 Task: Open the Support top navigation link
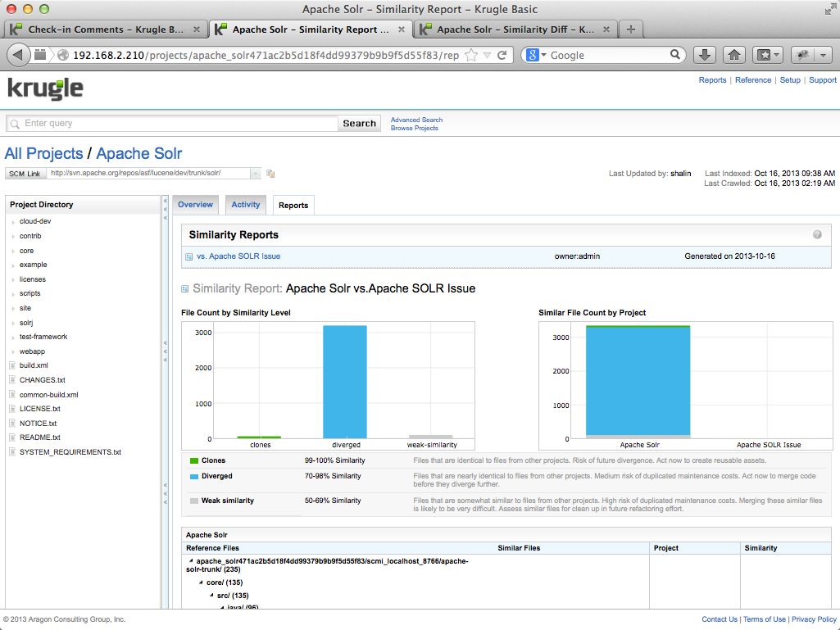point(823,79)
